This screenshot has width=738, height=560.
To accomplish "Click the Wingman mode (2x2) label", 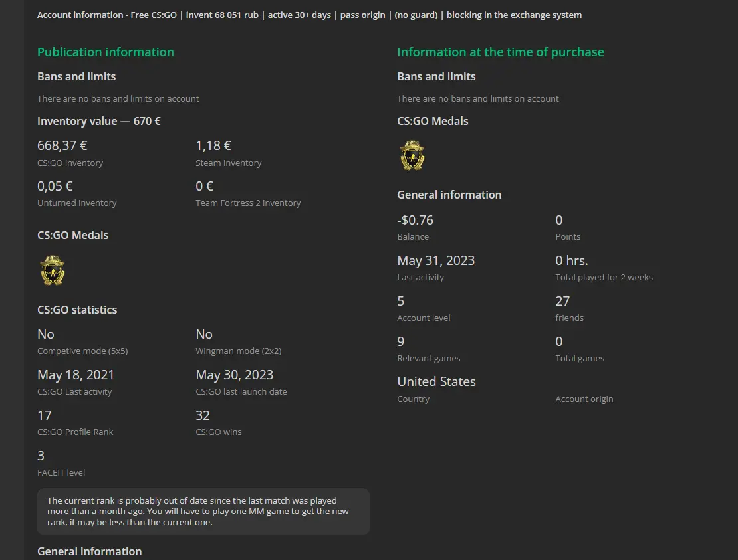I will pos(238,351).
